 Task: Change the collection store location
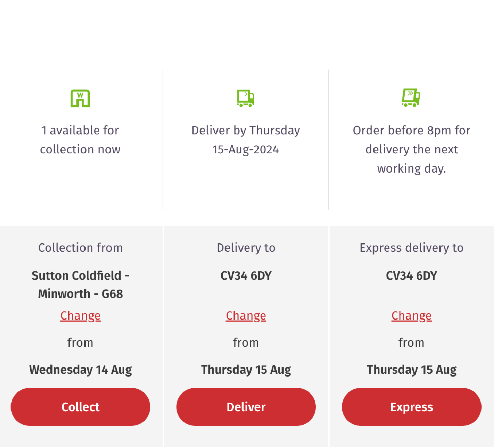click(80, 315)
